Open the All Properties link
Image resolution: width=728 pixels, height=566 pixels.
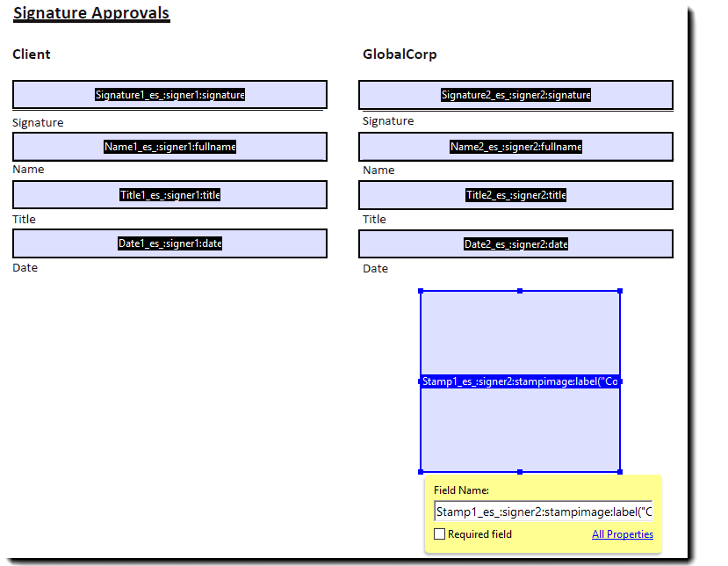point(622,534)
